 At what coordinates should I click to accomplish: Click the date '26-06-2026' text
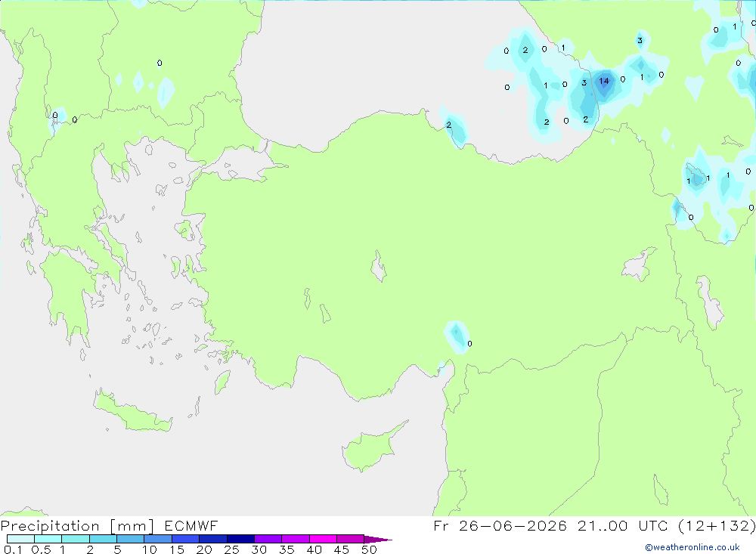[x=513, y=525]
